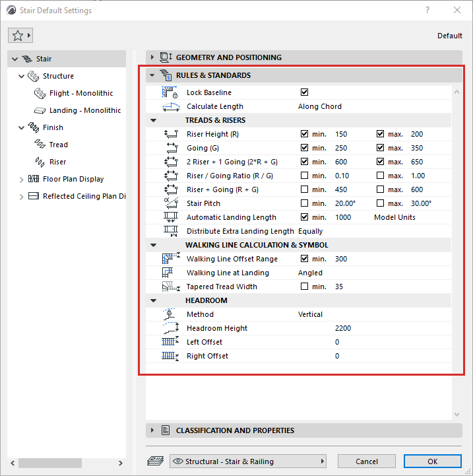Select Landing - Monolithic in the tree
The height and width of the screenshot is (476, 473).
coord(85,110)
